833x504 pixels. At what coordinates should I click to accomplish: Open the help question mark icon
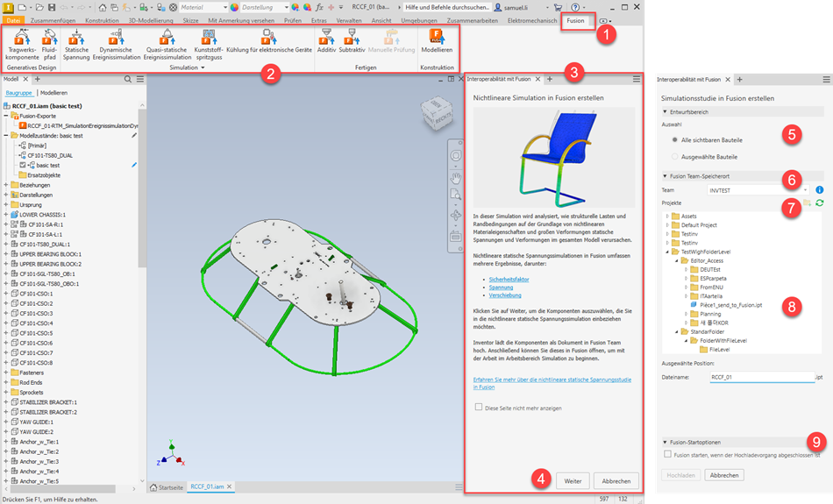[x=575, y=7]
